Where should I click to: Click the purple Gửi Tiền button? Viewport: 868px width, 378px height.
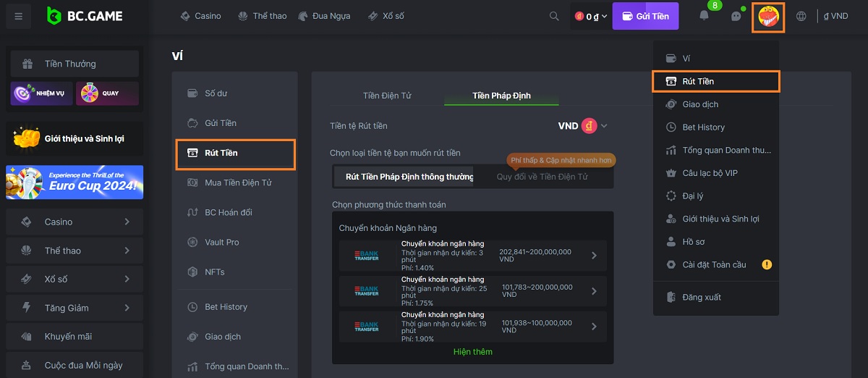coord(646,16)
